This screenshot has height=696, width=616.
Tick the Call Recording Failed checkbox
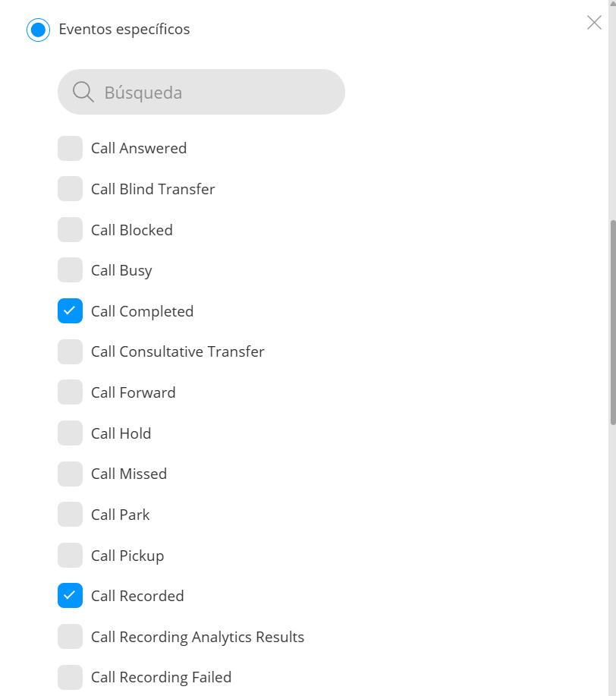click(70, 677)
